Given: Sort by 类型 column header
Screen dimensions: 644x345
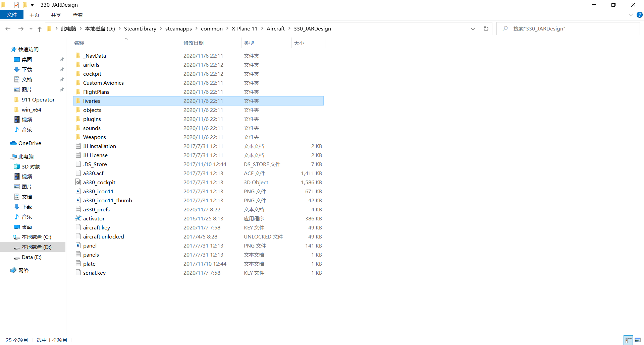Looking at the screenshot, I should [x=249, y=43].
